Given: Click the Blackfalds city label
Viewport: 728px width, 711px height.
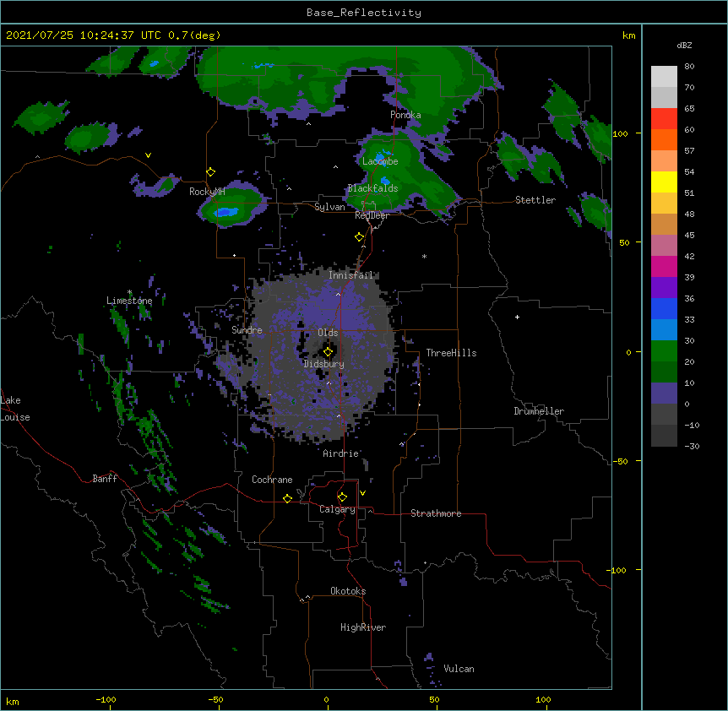Looking at the screenshot, I should click(x=372, y=188).
